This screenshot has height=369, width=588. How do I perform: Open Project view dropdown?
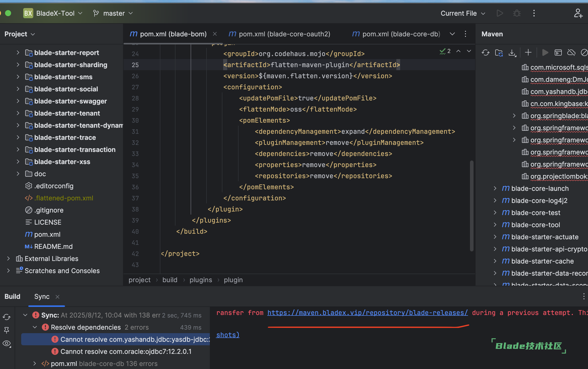pyautogui.click(x=20, y=34)
